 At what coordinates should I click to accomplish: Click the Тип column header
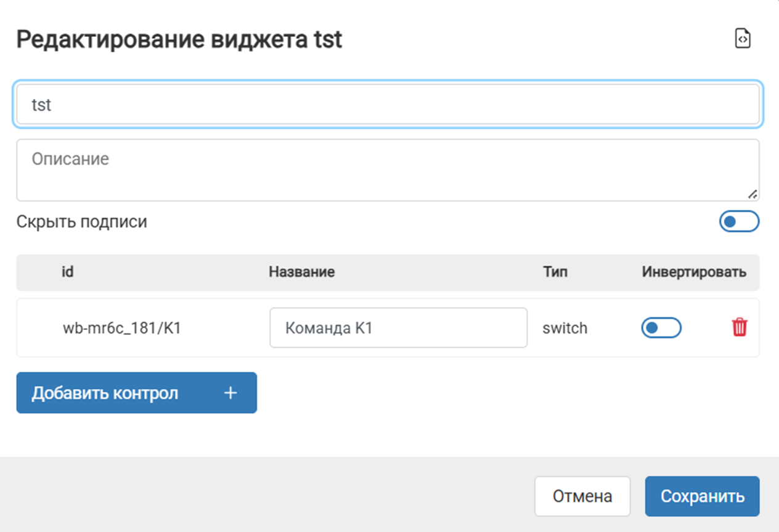555,272
